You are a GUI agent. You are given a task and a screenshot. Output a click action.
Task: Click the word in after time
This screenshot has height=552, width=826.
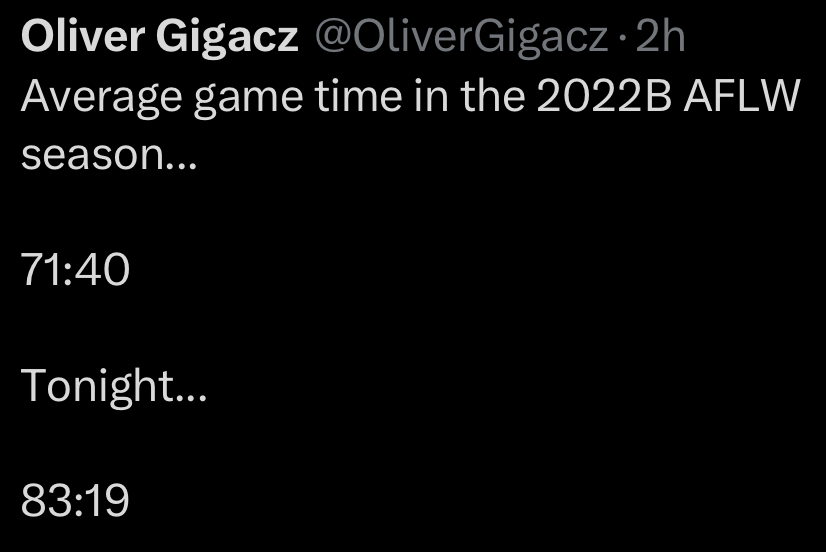pos(431,96)
